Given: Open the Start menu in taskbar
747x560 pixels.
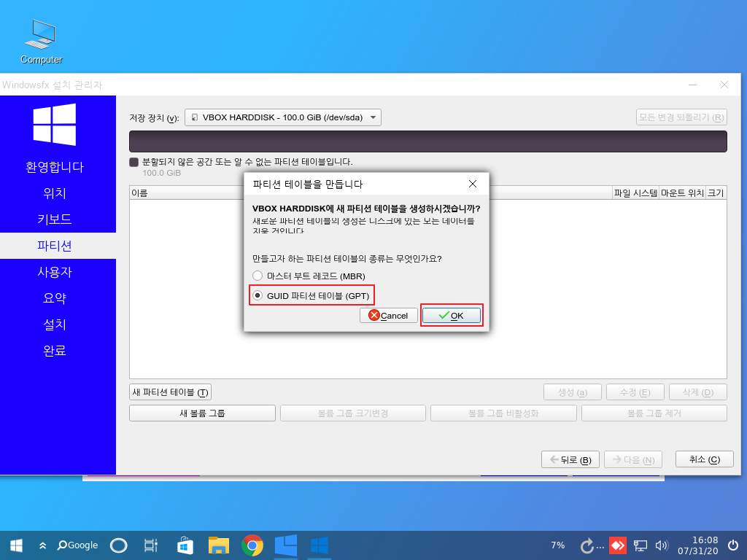Looking at the screenshot, I should pos(16,545).
